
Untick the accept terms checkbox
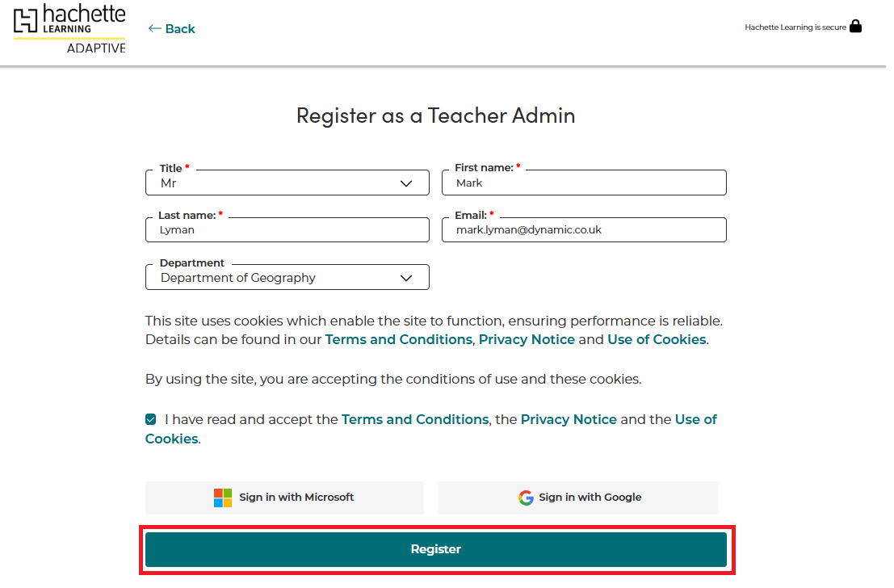click(x=151, y=419)
